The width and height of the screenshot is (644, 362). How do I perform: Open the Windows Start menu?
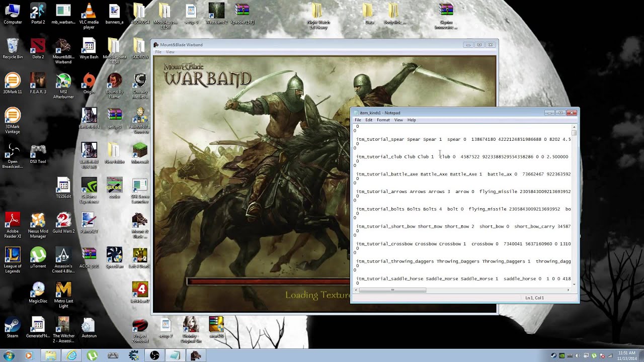[9, 355]
